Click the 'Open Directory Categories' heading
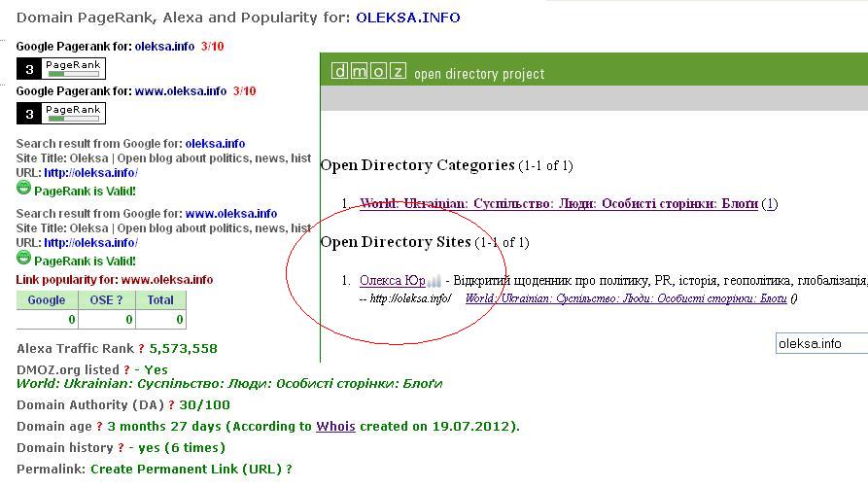Screen dimensions: 868x488 click(x=417, y=165)
